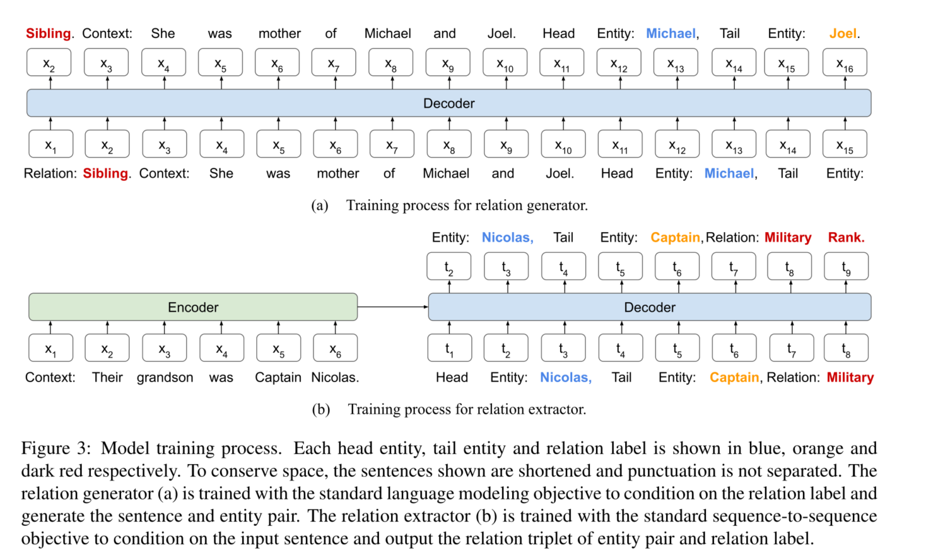Click the x5 box beneath the Encoder
926x560 pixels.
(x=278, y=347)
